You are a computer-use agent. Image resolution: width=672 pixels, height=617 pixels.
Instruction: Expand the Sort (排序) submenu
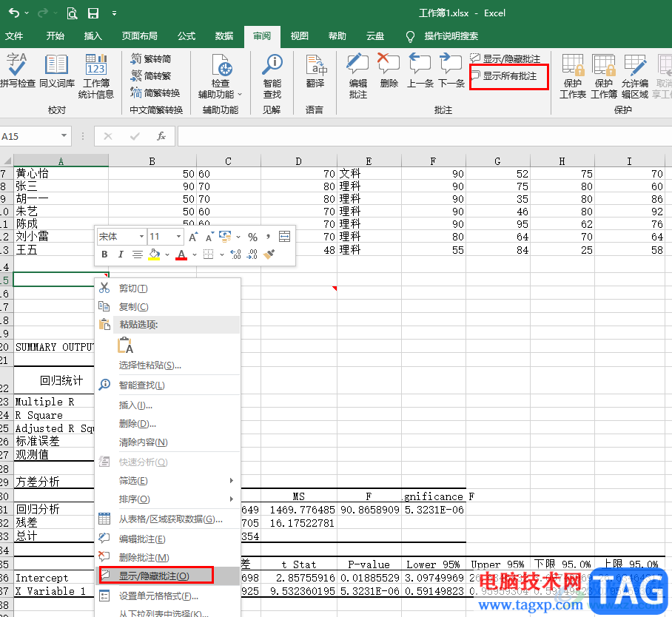pos(232,499)
